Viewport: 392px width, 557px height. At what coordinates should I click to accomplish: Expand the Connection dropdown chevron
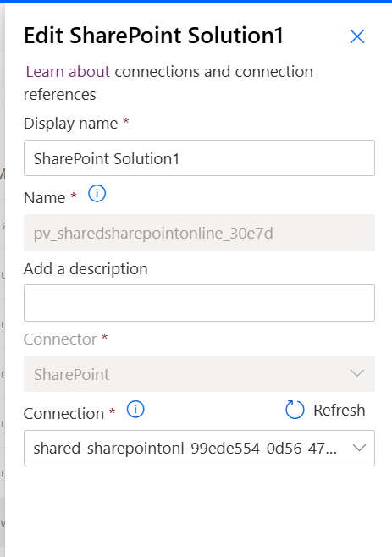click(359, 448)
